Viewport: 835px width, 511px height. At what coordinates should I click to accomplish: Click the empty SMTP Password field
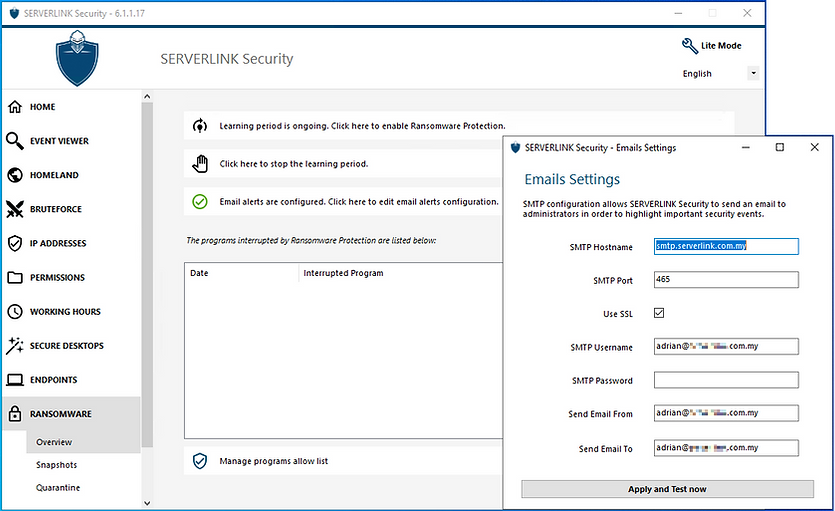coord(726,380)
